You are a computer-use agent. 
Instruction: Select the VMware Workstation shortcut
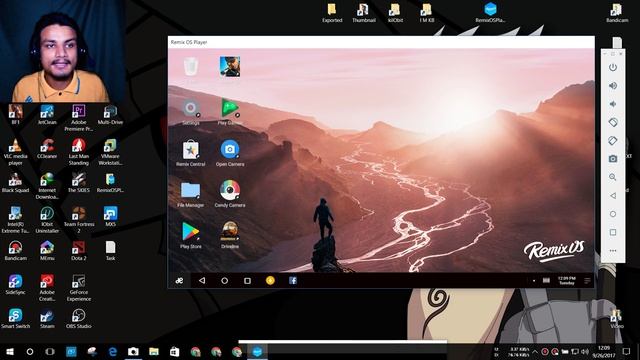coord(110,152)
